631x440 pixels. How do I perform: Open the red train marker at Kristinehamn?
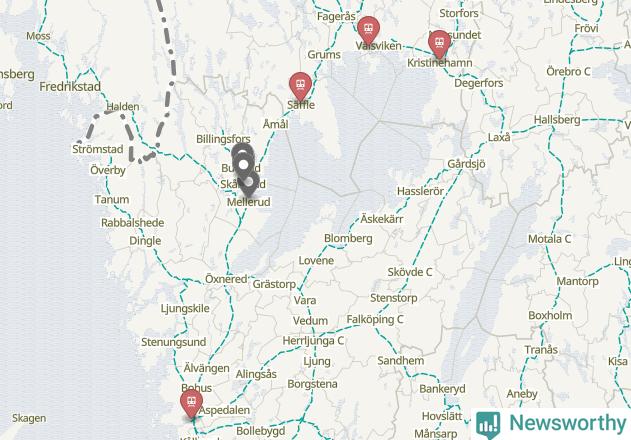[439, 44]
